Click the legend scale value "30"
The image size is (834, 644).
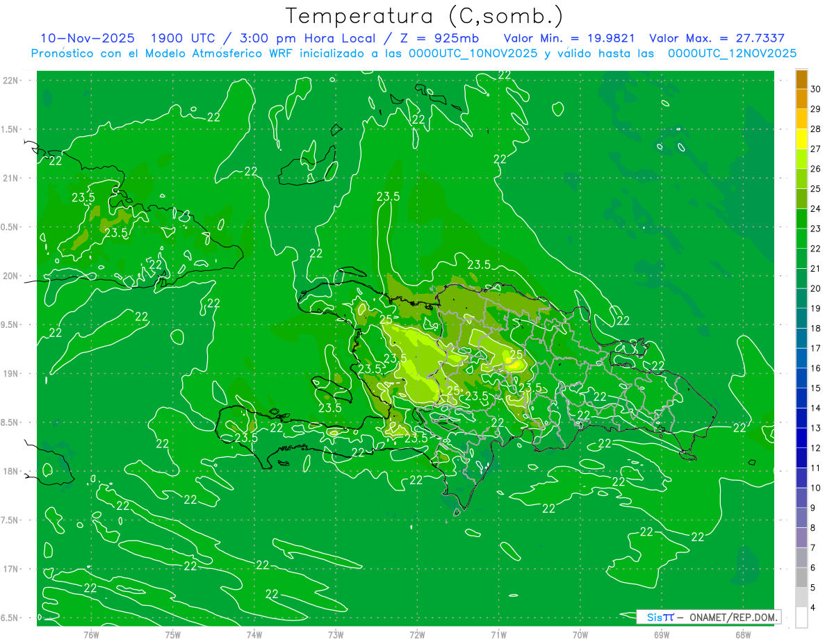point(816,89)
